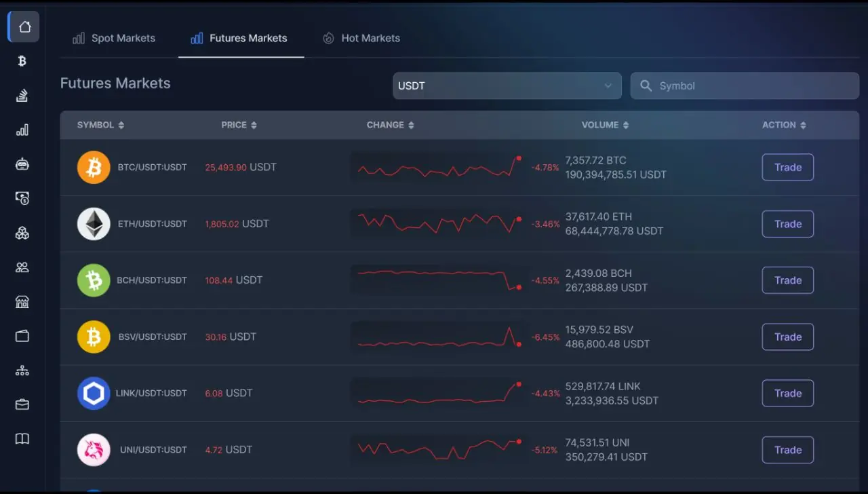
Task: Trade the BSV/USDT:USDT pair
Action: click(788, 337)
